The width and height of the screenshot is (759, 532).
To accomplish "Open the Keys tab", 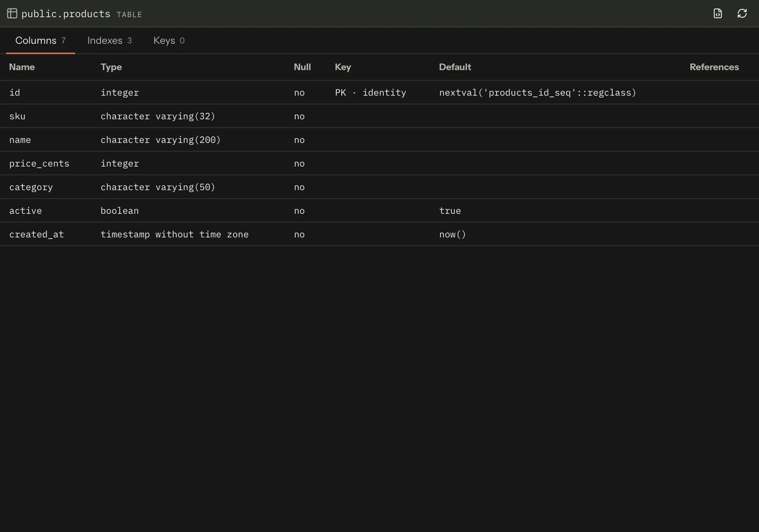I will point(169,40).
